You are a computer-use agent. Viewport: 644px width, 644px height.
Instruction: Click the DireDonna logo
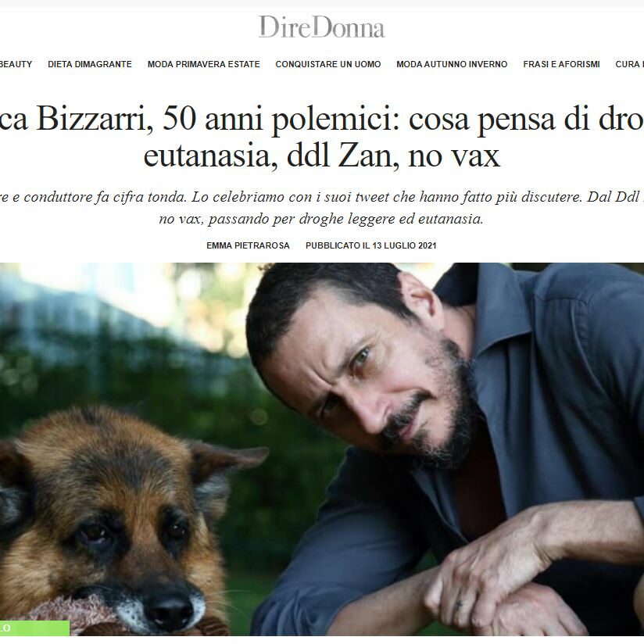pos(321,27)
